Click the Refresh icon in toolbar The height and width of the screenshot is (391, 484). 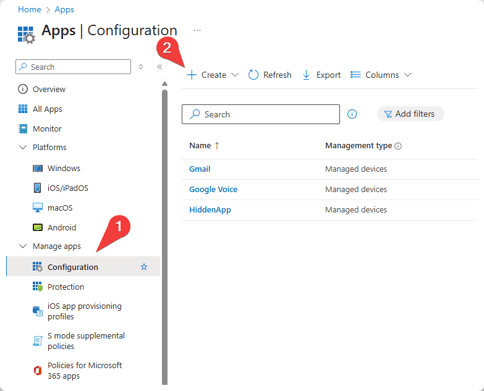[253, 75]
